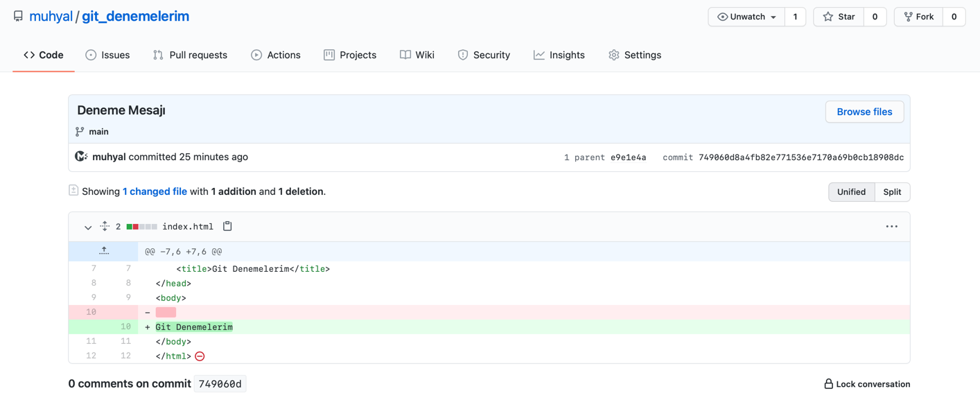Open the parent commit e9e1e4a
This screenshot has height=398, width=980.
coord(628,157)
